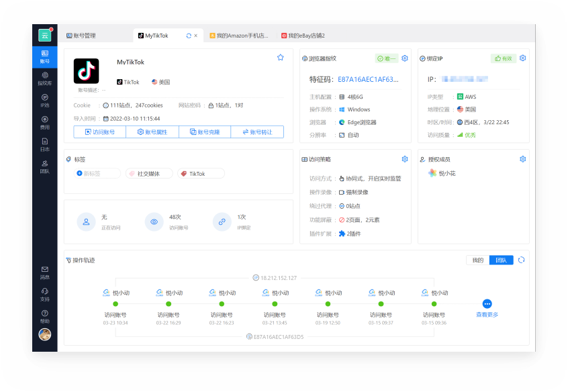Screen dimensions: 568x392
Task: Open 访问策略 settings gear
Action: 405,159
